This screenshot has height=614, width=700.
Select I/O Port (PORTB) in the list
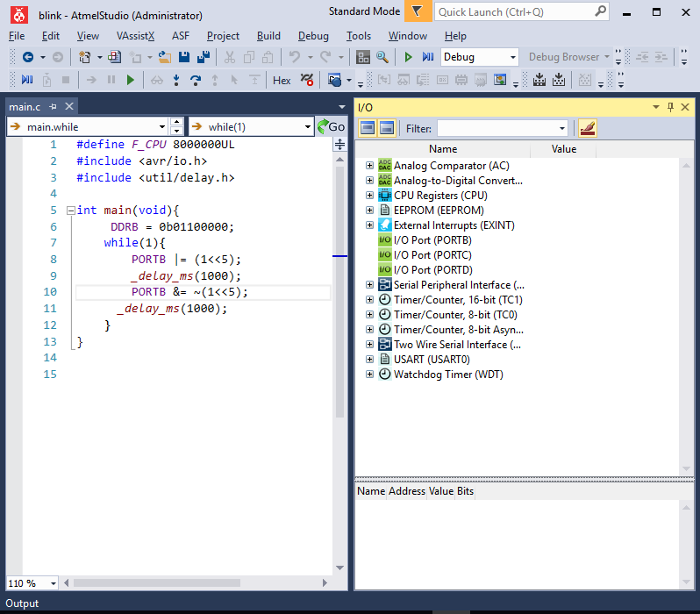(432, 240)
